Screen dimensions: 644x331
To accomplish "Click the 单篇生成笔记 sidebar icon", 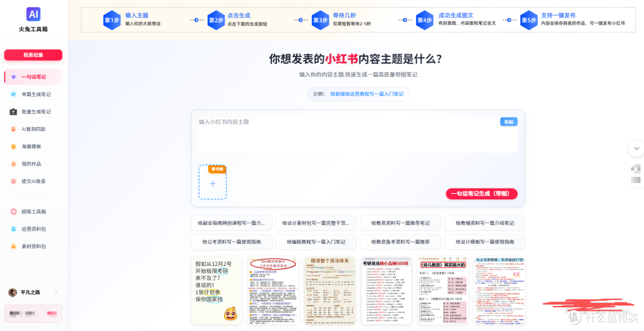I will tap(14, 94).
